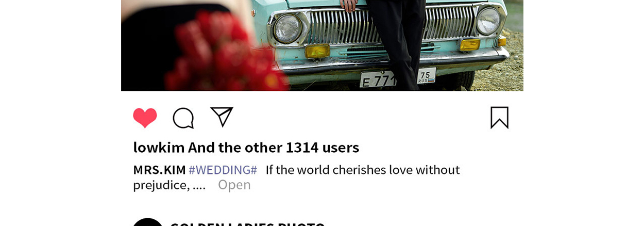Open the GOLDEN LADIES PHOTO account name
This screenshot has height=226, width=644.
[x=247, y=223]
